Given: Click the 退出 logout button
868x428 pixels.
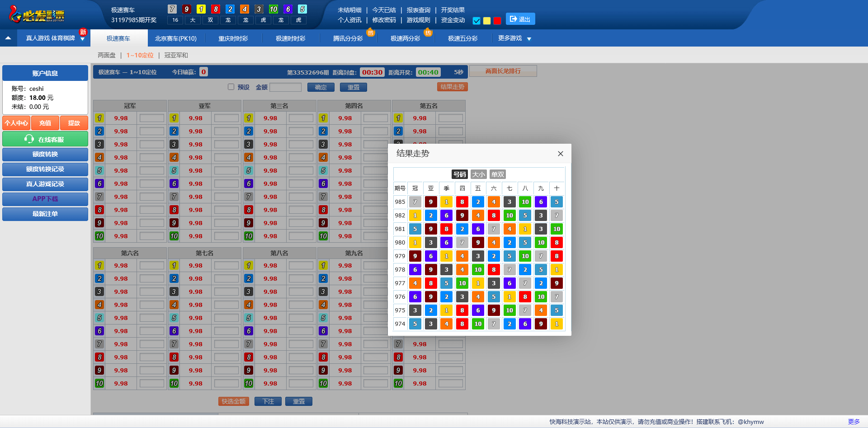Looking at the screenshot, I should pyautogui.click(x=520, y=19).
